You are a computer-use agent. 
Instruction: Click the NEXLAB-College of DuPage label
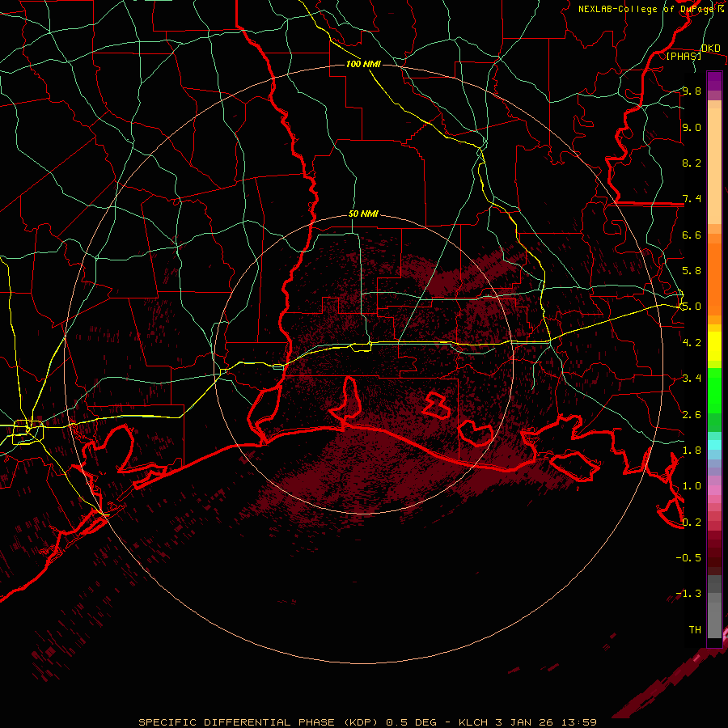(x=647, y=9)
